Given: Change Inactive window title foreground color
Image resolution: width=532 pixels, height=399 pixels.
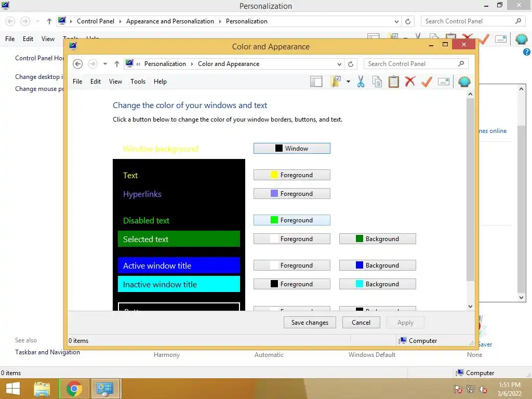Looking at the screenshot, I should [x=292, y=284].
